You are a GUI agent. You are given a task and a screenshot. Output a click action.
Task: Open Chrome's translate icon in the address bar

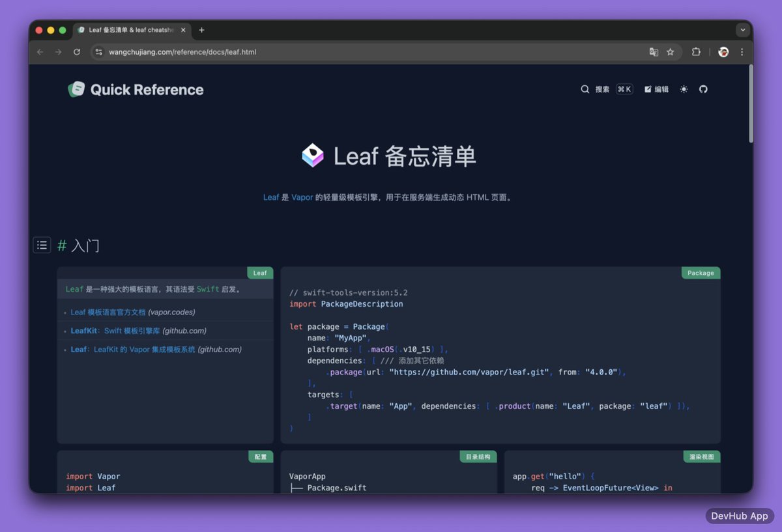(653, 51)
